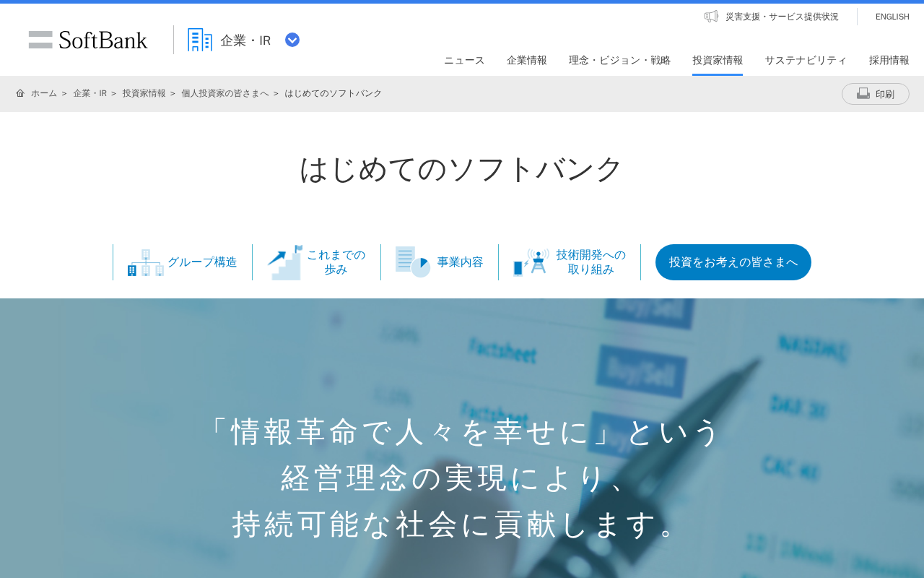
Task: Click the はじめてのソフトバンク page heading
Action: point(462,168)
